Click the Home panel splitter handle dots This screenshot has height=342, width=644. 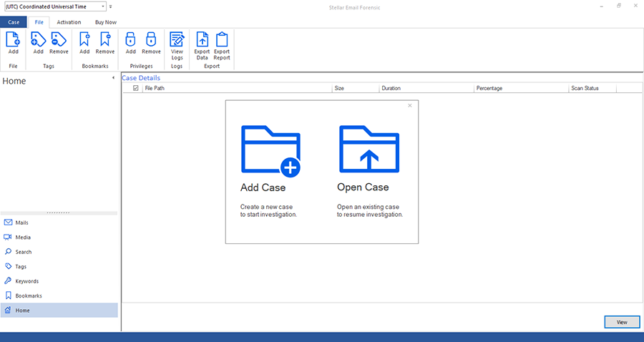(x=59, y=213)
